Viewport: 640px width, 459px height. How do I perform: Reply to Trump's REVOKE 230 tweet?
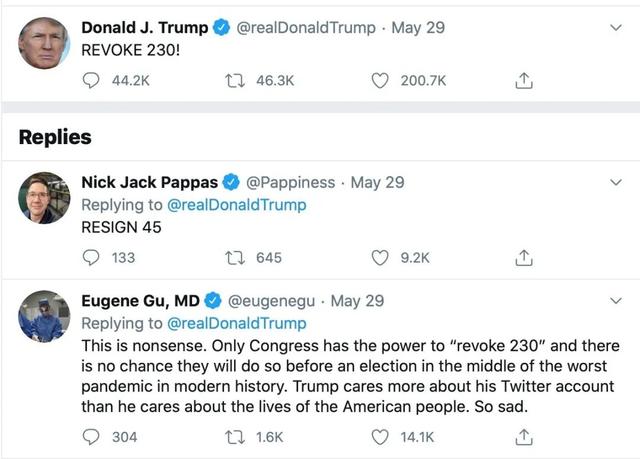[92, 79]
